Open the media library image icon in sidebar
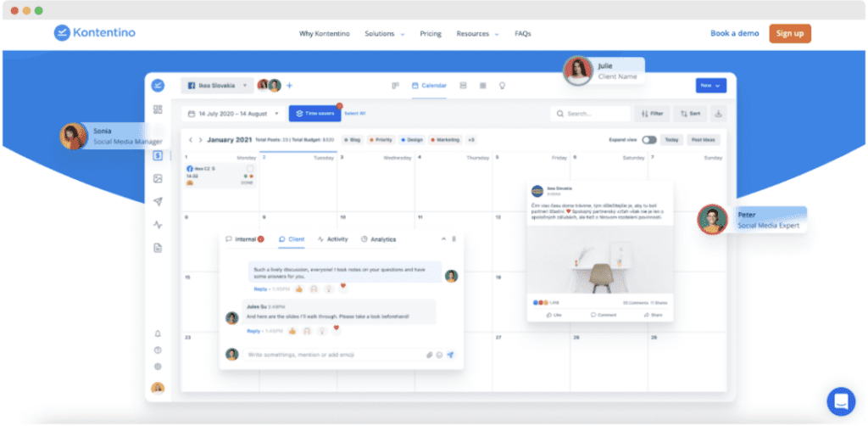Viewport: 868px width, 426px height. pyautogui.click(x=158, y=178)
